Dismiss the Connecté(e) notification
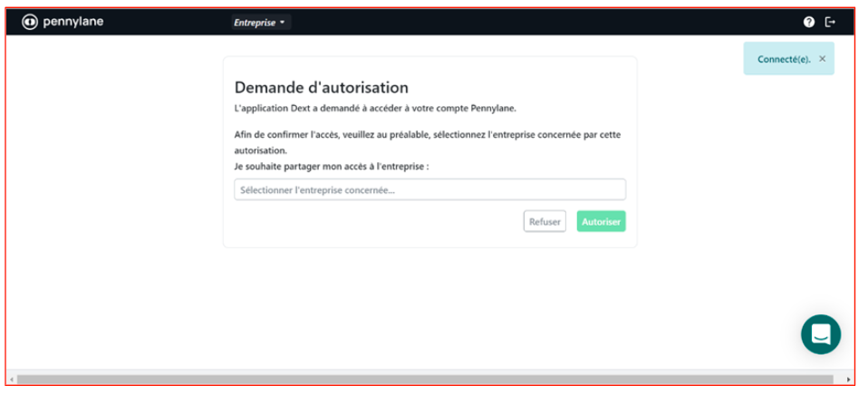The width and height of the screenshot is (868, 395). pos(822,59)
